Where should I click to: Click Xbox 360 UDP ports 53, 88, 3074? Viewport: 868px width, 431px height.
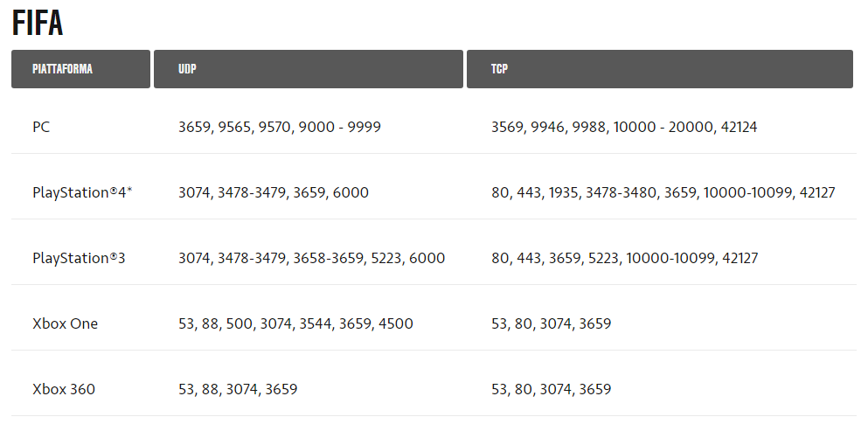point(238,389)
